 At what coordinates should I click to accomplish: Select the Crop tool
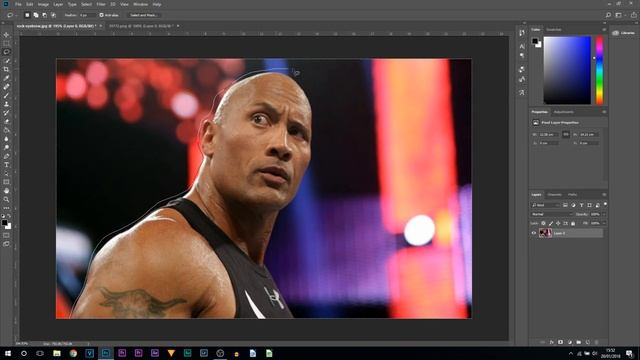[x=6, y=69]
